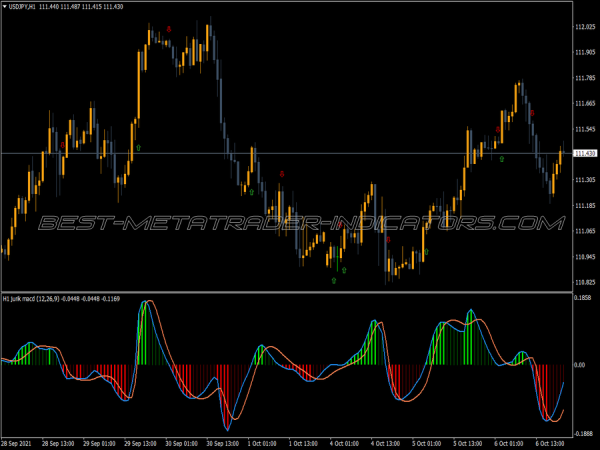This screenshot has width=600, height=450.
Task: Click the OHLC values 111.440 111.487 111.415 111.430
Action: [81, 7]
